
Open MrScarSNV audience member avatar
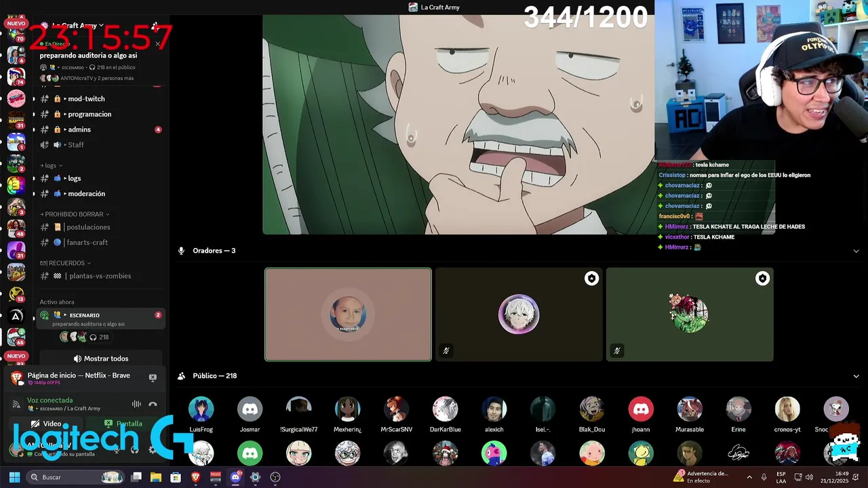click(397, 409)
